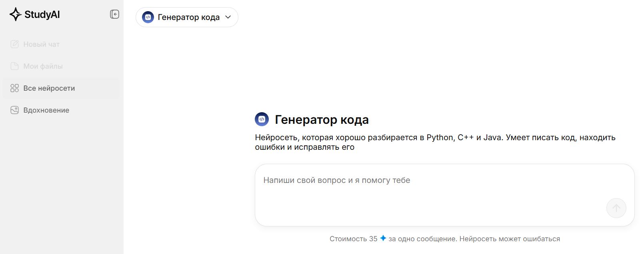Open the Вдохновение section
The width and height of the screenshot is (644, 254).
point(46,110)
